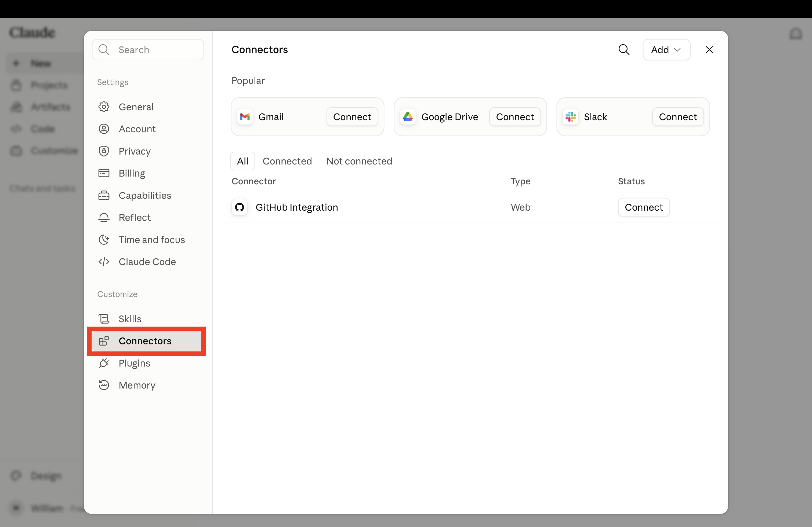Select the All filter tab

[x=242, y=161]
